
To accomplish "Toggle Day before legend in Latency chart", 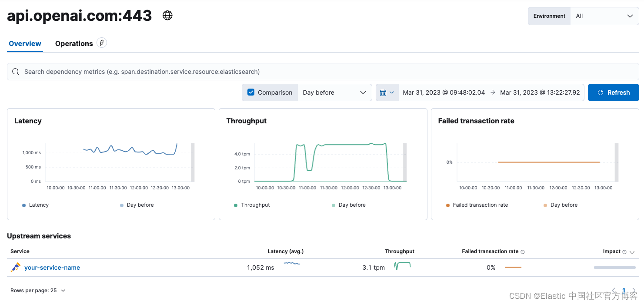I will click(137, 205).
